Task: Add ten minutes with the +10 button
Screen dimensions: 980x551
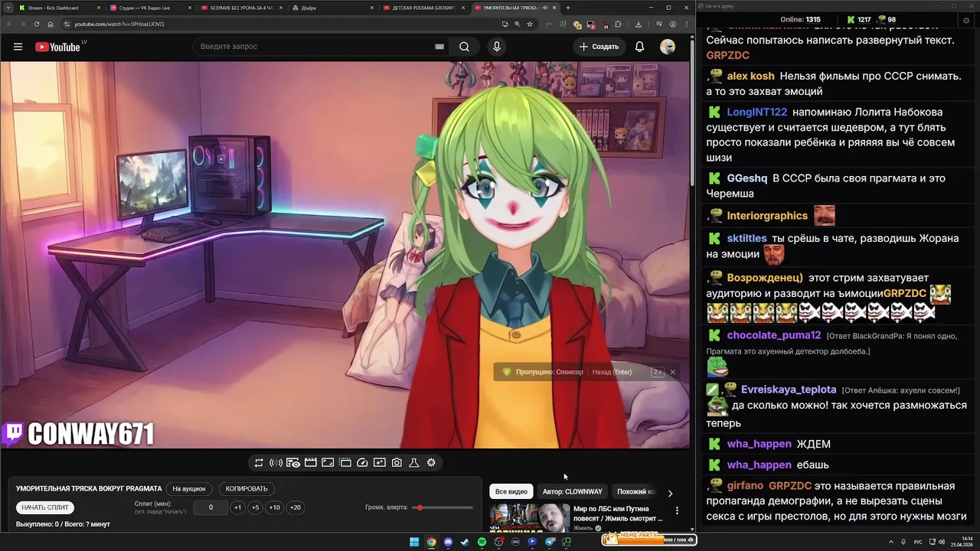Action: point(274,507)
